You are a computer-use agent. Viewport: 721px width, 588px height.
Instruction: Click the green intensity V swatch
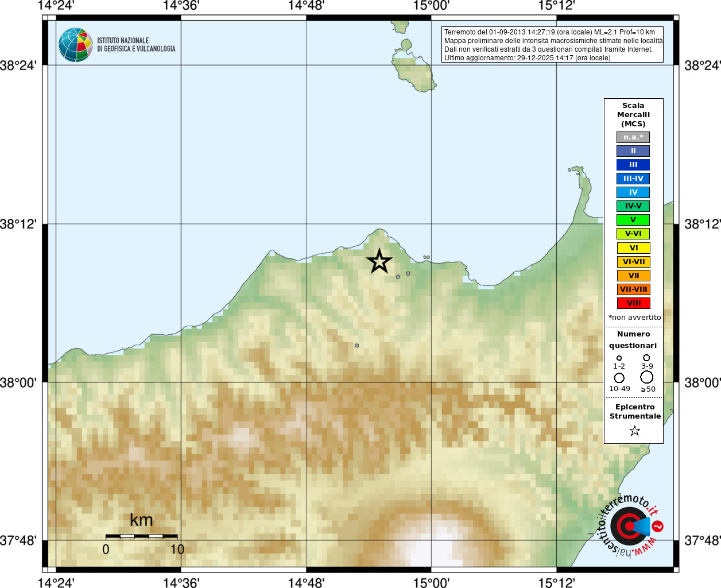tap(633, 220)
